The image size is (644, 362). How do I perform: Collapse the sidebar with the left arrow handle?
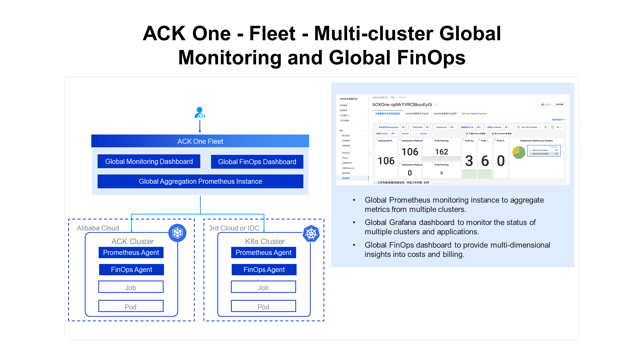point(370,153)
